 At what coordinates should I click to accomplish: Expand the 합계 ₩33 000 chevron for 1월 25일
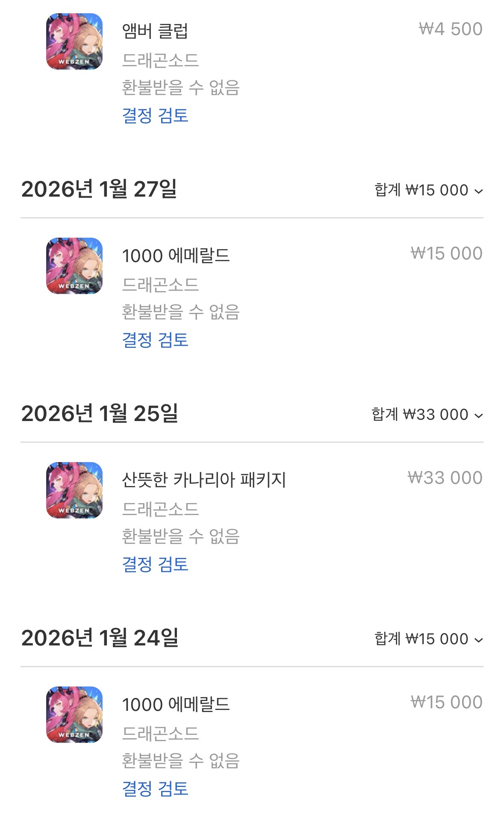point(479,415)
